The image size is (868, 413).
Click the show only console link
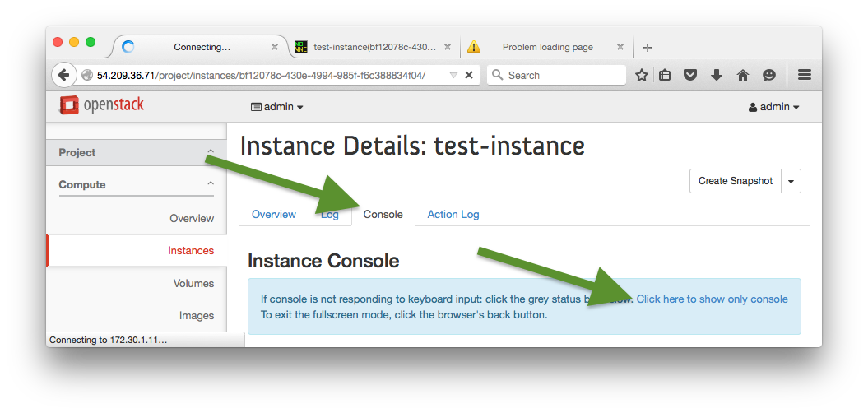point(712,299)
